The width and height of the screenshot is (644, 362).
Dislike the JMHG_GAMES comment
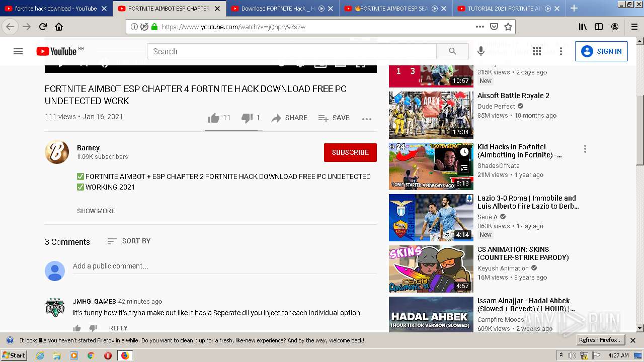click(93, 328)
